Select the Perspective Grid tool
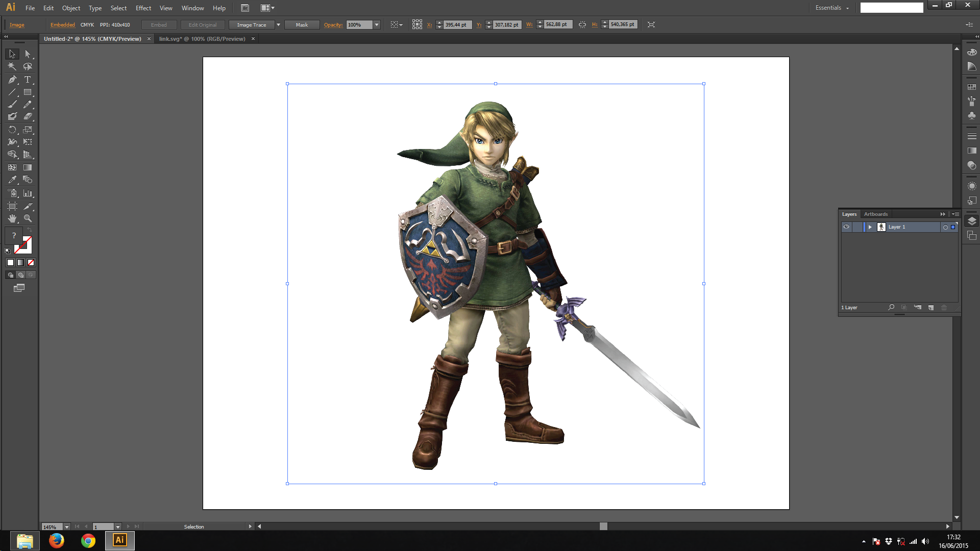 28,154
